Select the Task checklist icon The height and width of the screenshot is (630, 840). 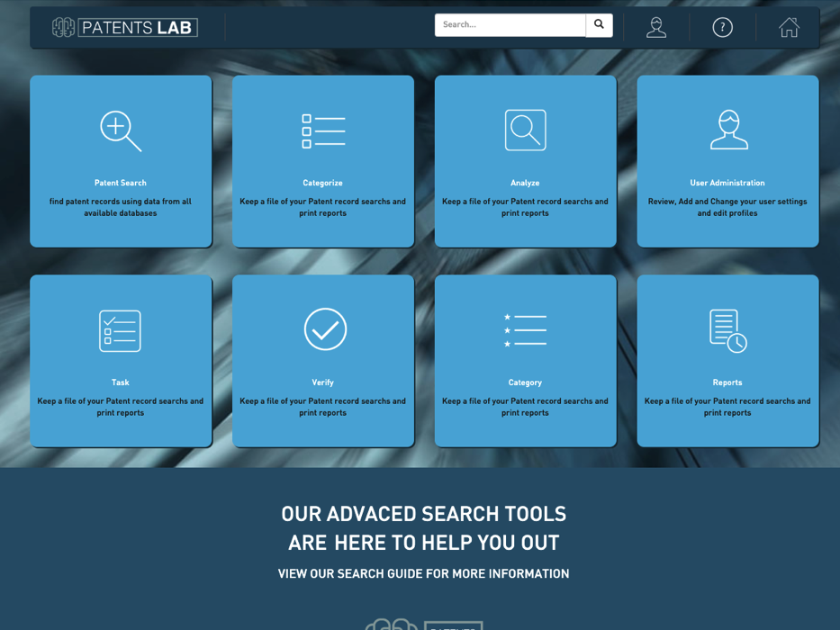tap(120, 331)
